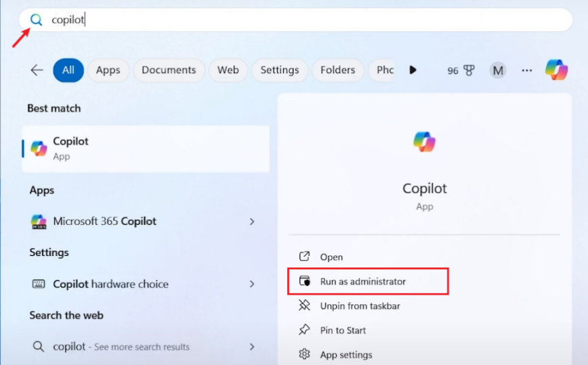Switch to the Folders filter tab
The image size is (588, 365).
[337, 70]
